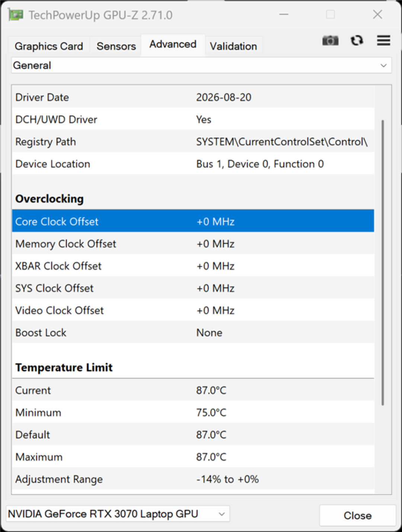This screenshot has height=532, width=402.
Task: Select the Temperature Limit Minimum row
Action: (x=193, y=412)
